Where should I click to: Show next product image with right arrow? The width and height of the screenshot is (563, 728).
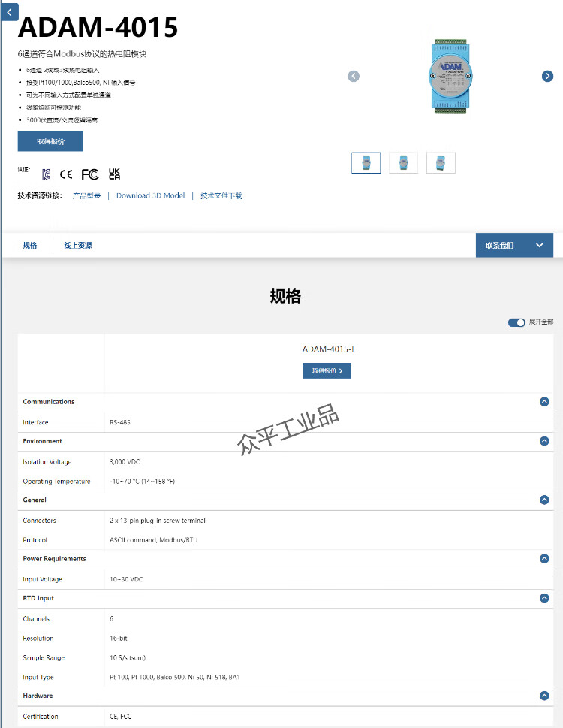547,76
